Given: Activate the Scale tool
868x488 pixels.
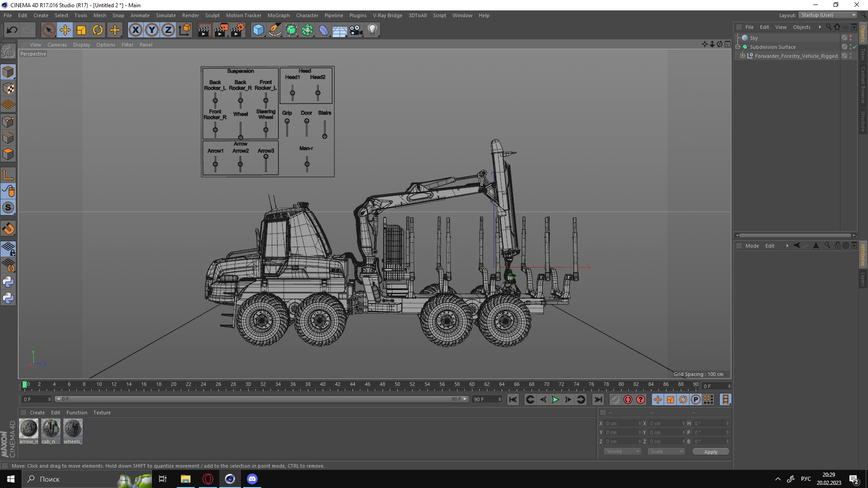Looking at the screenshot, I should [x=81, y=30].
